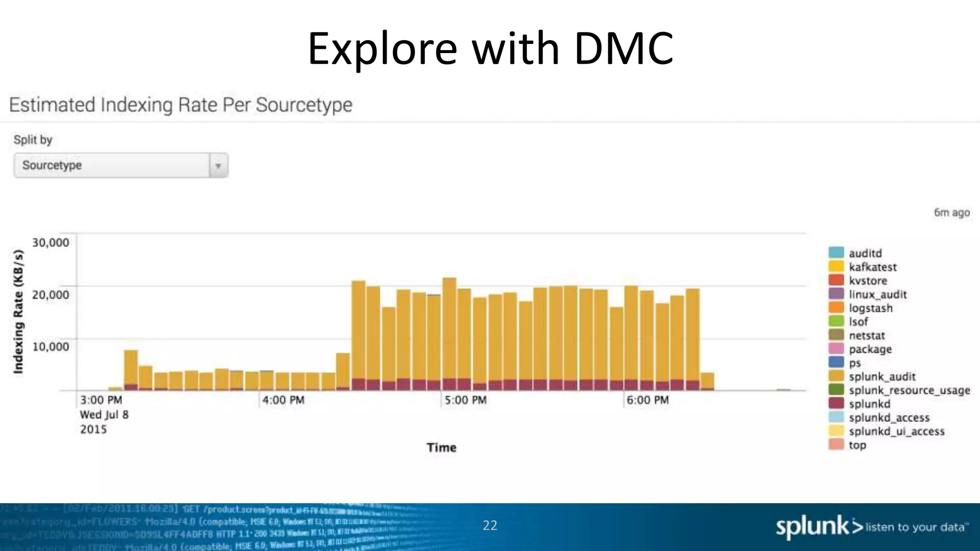Select the linux_audit legend label

pyautogui.click(x=878, y=294)
